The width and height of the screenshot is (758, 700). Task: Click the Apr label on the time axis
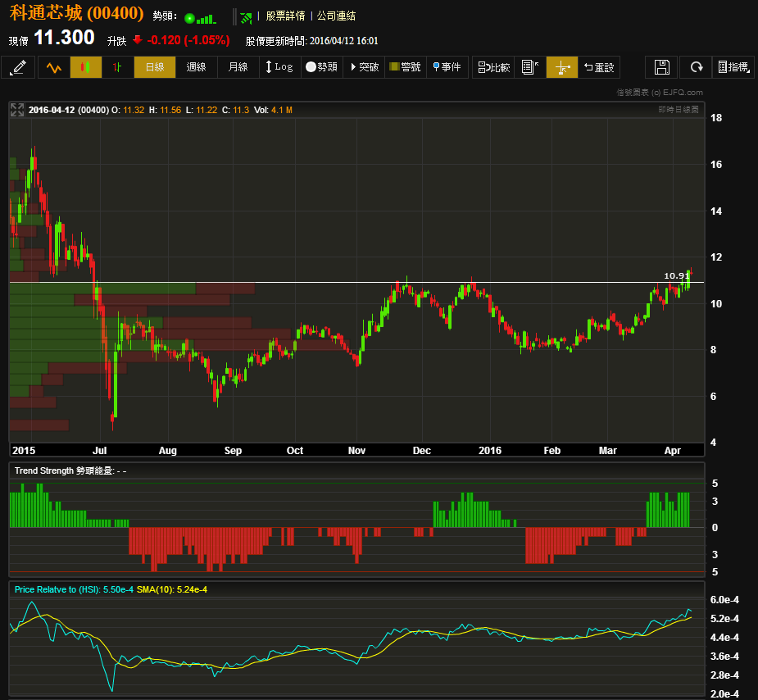coord(673,451)
